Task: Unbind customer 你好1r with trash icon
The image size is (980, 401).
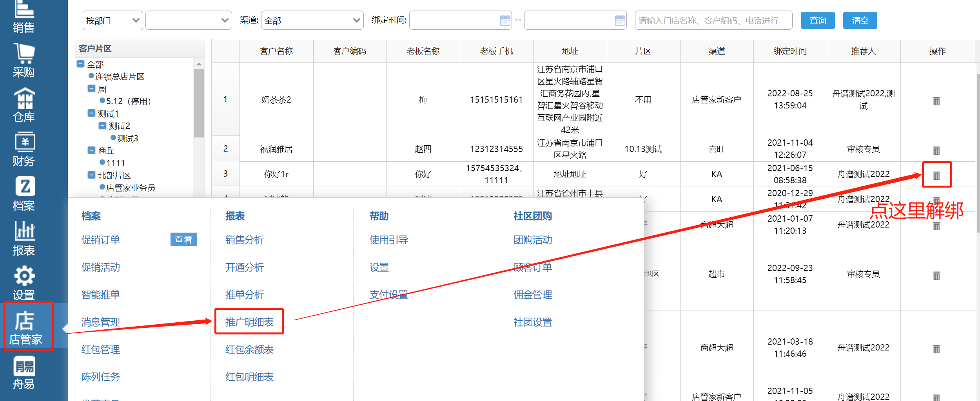Action: click(936, 175)
